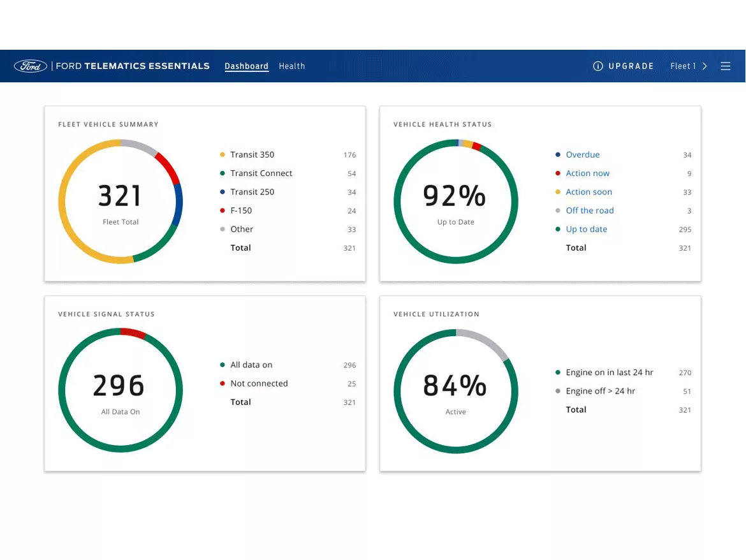Click the upgrade info circle icon
Image resolution: width=746 pixels, height=560 pixels.
pos(597,66)
